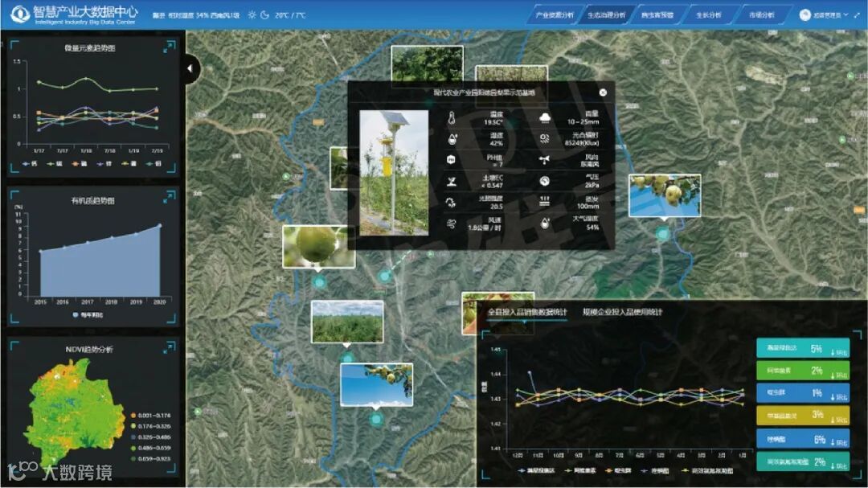Open the administrator user dropdown
Image resolution: width=868 pixels, height=488 pixels.
click(831, 15)
